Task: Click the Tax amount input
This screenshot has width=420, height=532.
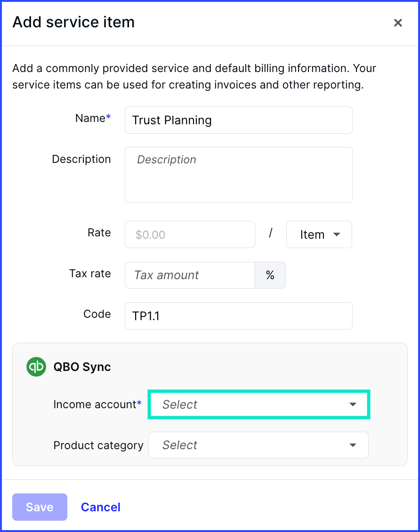Action: pos(190,275)
